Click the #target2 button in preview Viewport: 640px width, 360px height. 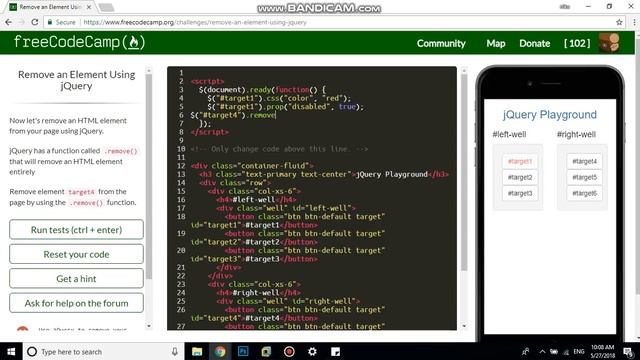[520, 177]
